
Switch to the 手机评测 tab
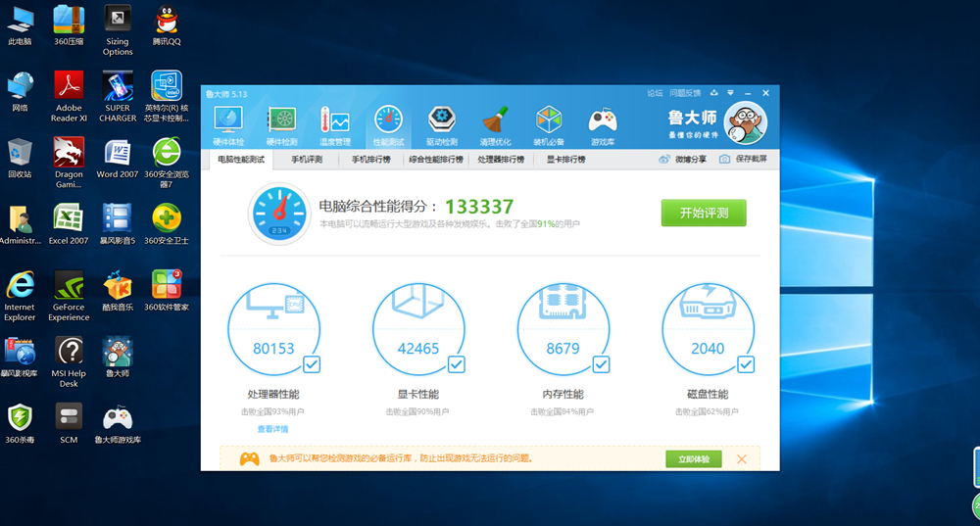[x=306, y=159]
